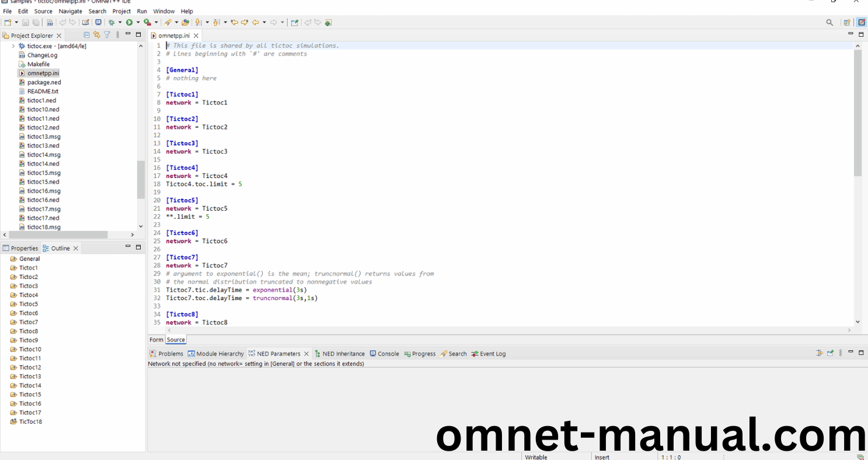Click the Project Explorer filter funnel icon
The width and height of the screenshot is (868, 460).
click(107, 35)
